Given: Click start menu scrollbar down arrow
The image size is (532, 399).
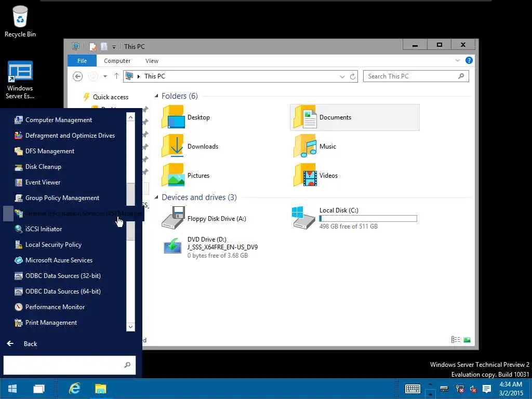Looking at the screenshot, I should tap(130, 327).
